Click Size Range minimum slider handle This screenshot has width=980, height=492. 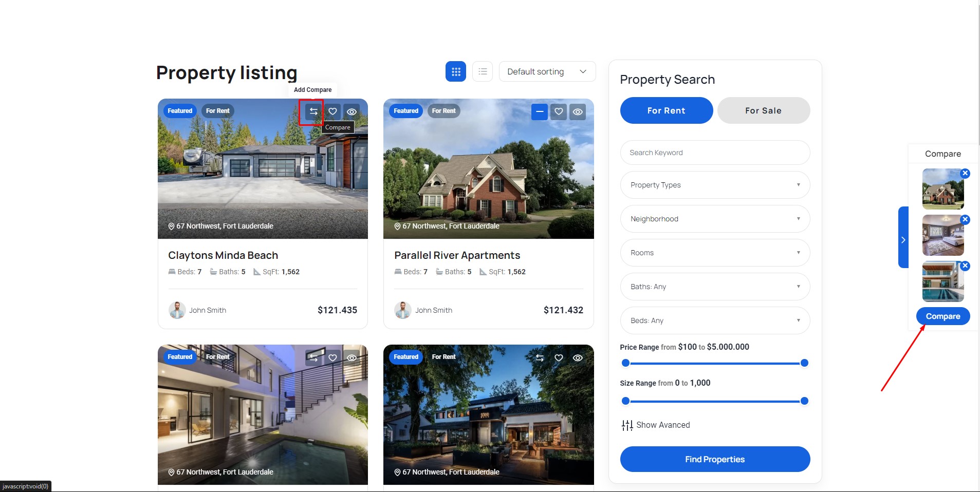pos(625,401)
